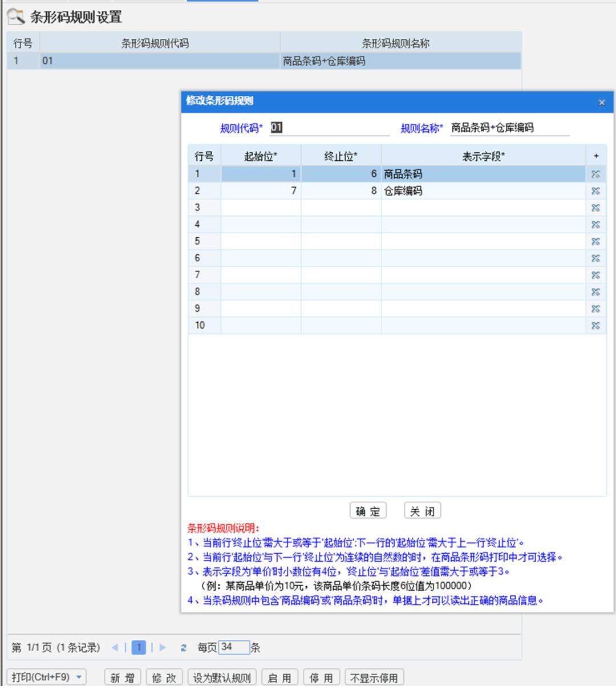Click the delete icon of row 5

595,241
